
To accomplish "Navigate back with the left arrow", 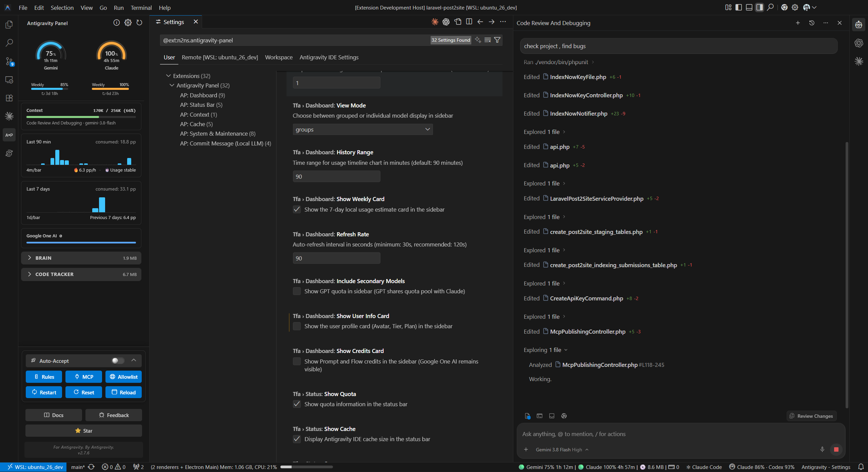I will [x=480, y=22].
